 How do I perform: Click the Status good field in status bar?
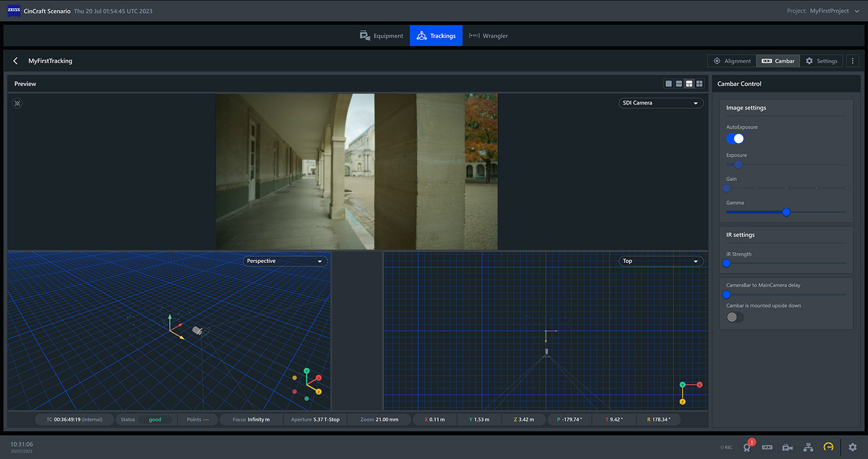[x=145, y=419]
